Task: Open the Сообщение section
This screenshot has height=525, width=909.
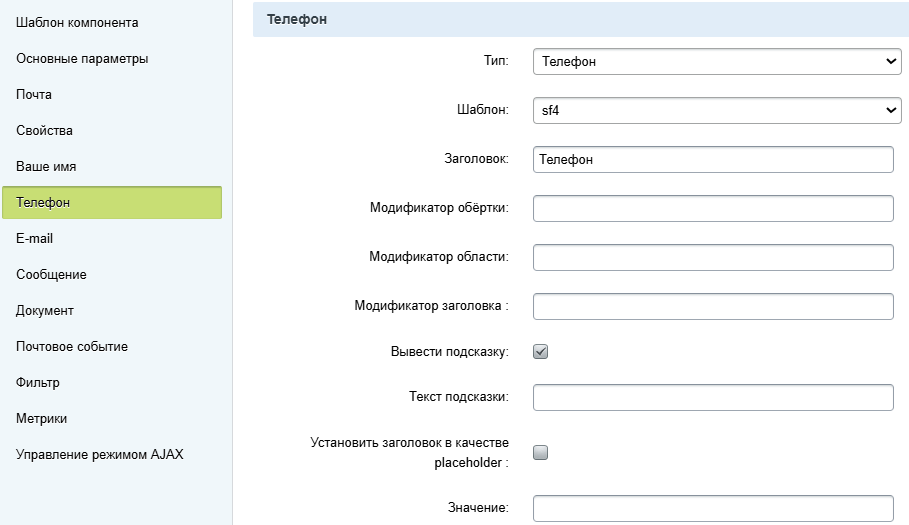Action: [51, 274]
